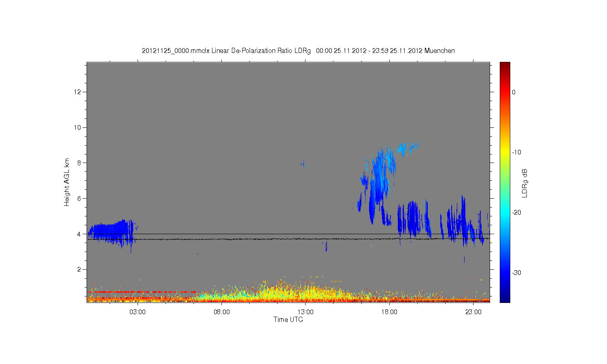Click the colorbar value 0 label
The height and width of the screenshot is (364, 607).
pos(514,92)
